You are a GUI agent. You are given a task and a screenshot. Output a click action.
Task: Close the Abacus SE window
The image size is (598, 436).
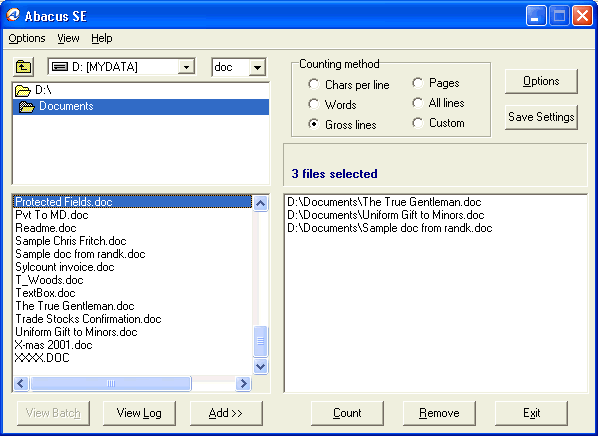pos(582,16)
